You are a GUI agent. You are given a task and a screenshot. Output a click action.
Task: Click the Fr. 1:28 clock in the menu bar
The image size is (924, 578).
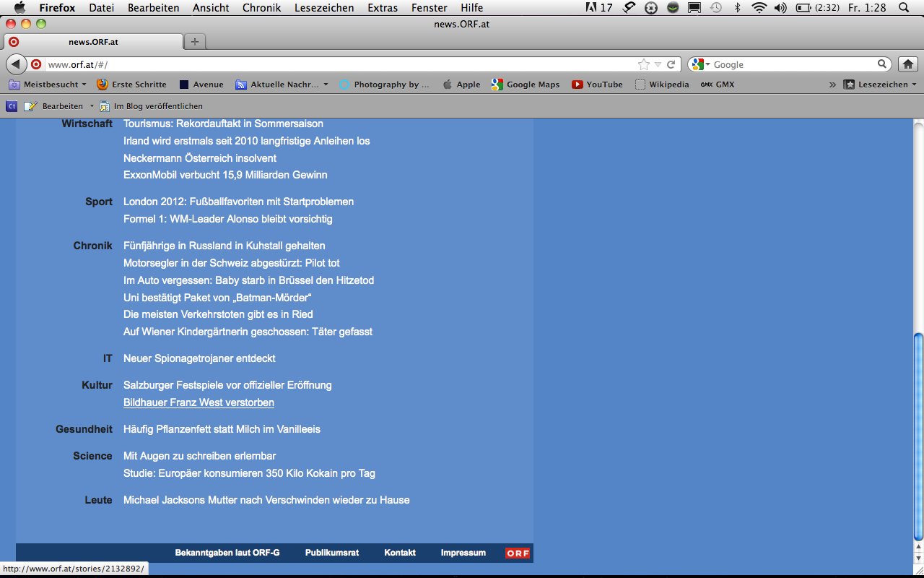coord(867,8)
